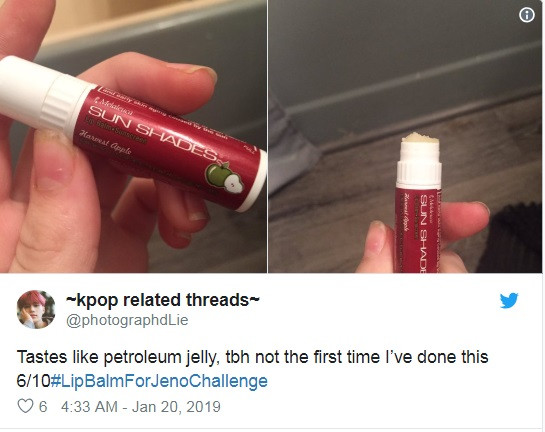
Task: Click the info icon on the photo
Action: coord(527,15)
